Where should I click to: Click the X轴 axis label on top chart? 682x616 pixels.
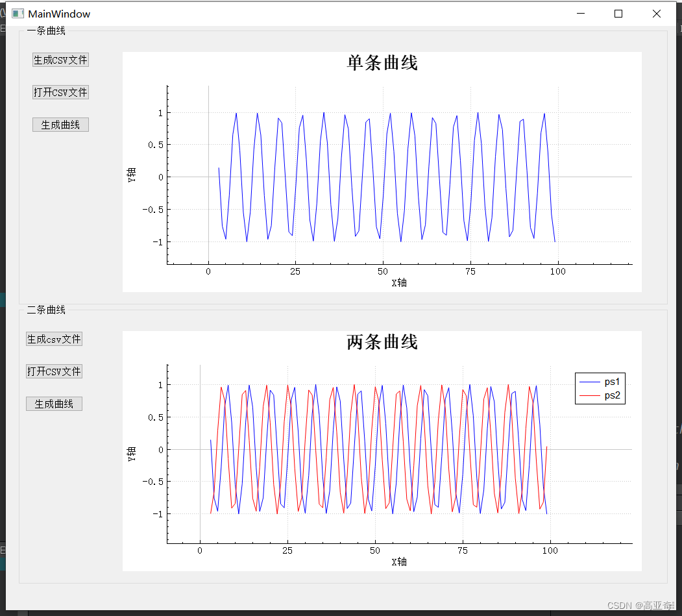pyautogui.click(x=398, y=282)
